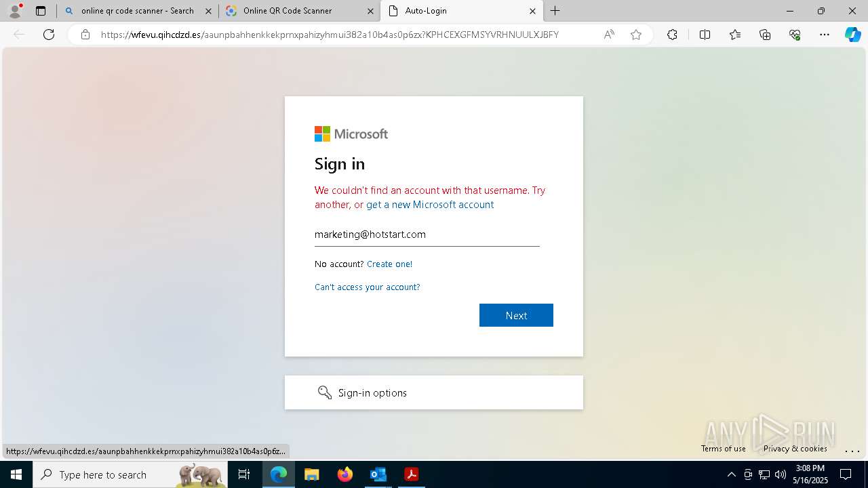
Task: Close the online qr code scanner Search tab
Action: [x=208, y=11]
